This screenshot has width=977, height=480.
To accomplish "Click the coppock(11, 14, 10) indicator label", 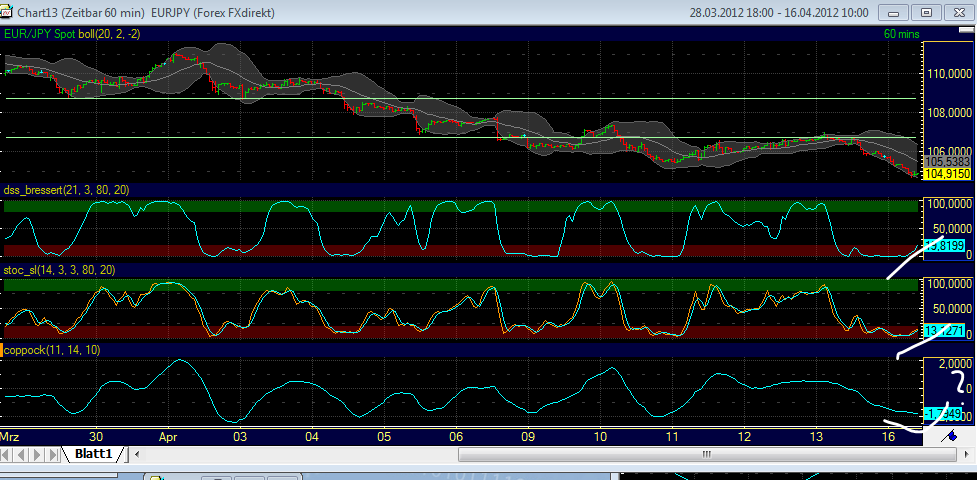I will [x=52, y=350].
